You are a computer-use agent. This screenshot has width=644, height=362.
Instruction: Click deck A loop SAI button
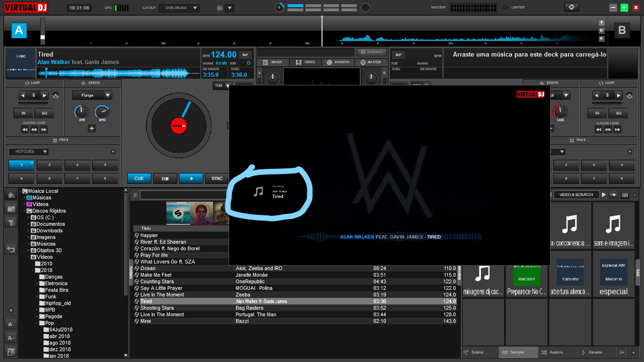[x=44, y=114]
